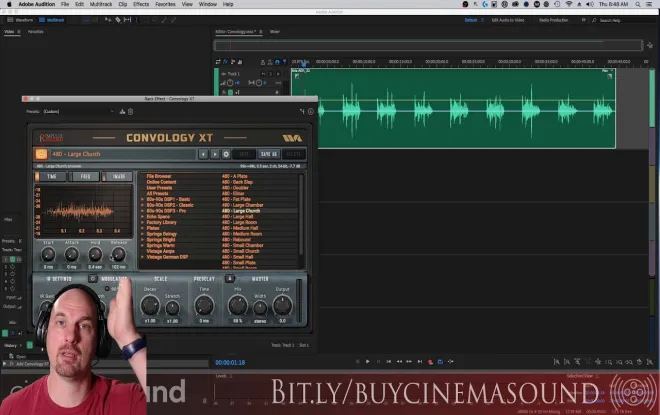Select File Browser in the preset list
The image size is (660, 415).
(x=159, y=176)
